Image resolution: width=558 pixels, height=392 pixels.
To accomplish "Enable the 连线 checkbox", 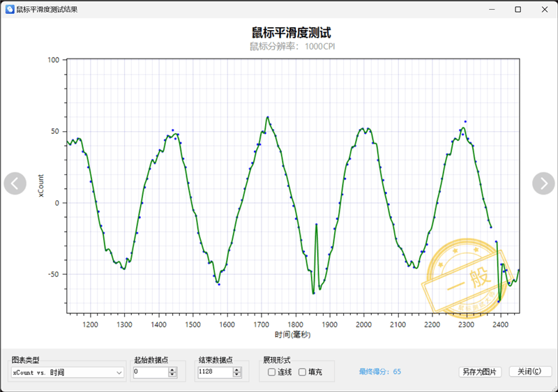I will (x=271, y=372).
